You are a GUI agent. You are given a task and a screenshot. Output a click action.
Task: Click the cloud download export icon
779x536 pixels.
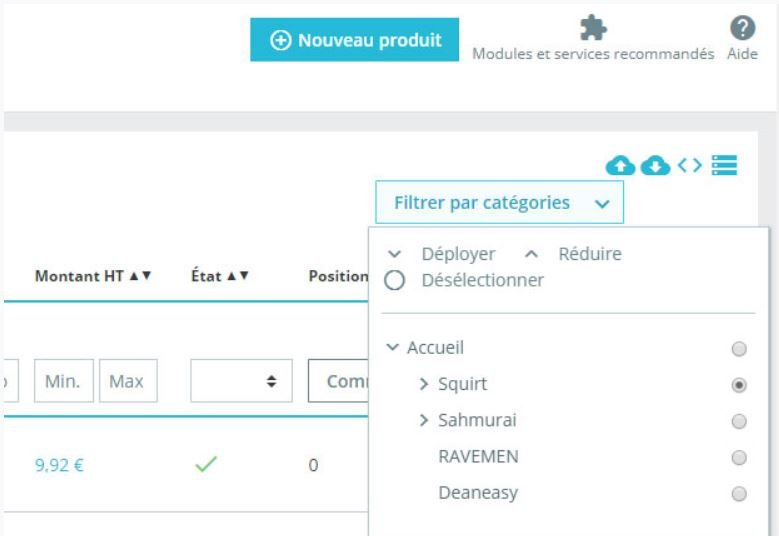[655, 165]
